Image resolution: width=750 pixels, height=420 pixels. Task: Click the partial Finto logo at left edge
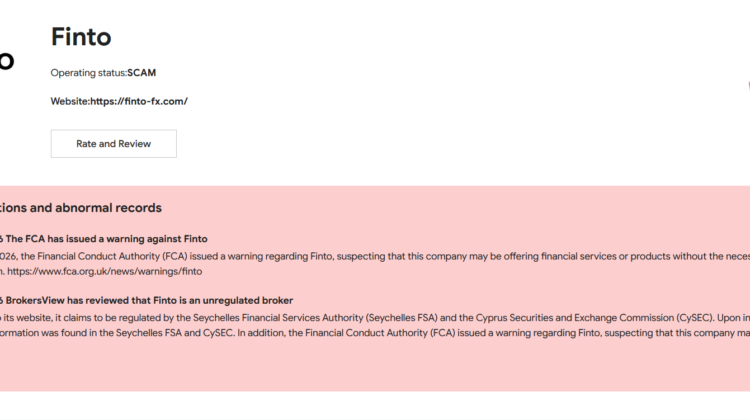click(x=6, y=62)
